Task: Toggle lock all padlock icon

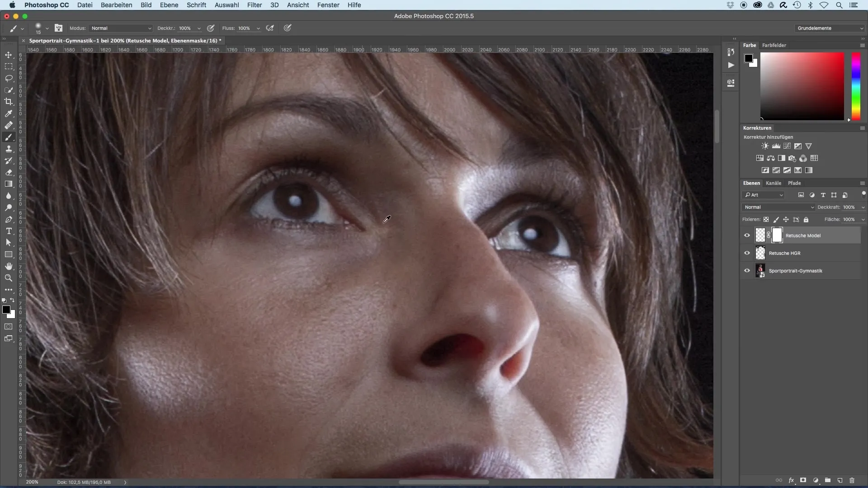Action: pyautogui.click(x=806, y=220)
